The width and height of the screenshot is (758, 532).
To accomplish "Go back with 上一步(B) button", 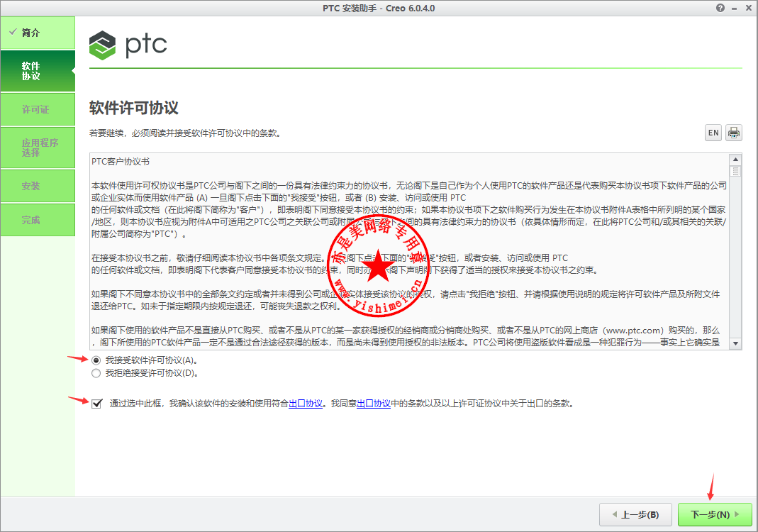I will click(636, 514).
